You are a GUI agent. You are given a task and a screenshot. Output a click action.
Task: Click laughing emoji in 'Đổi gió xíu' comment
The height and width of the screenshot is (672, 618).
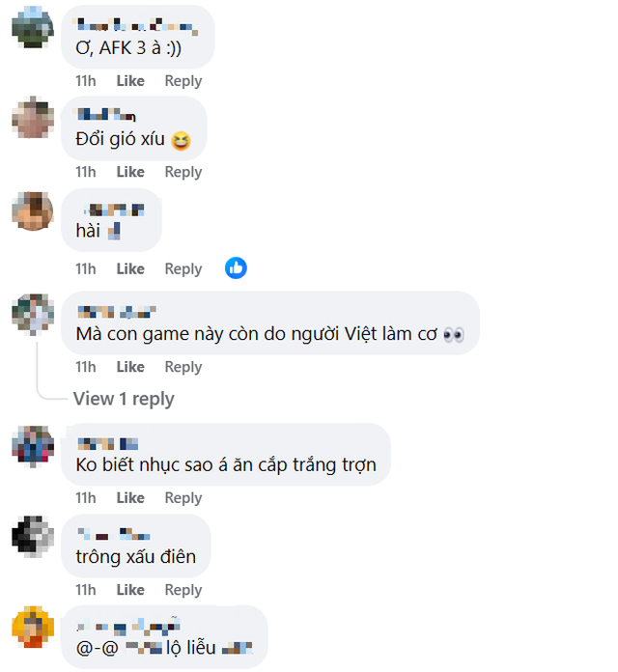click(180, 141)
